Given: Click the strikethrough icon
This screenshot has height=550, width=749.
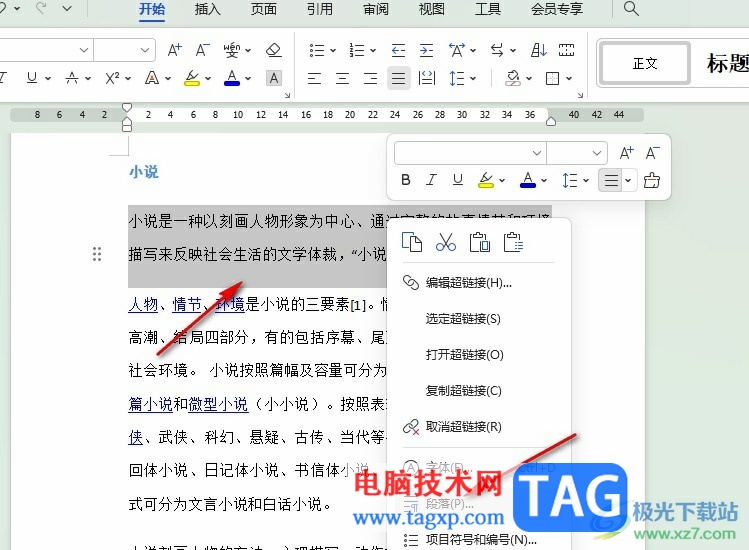Looking at the screenshot, I should [72, 77].
